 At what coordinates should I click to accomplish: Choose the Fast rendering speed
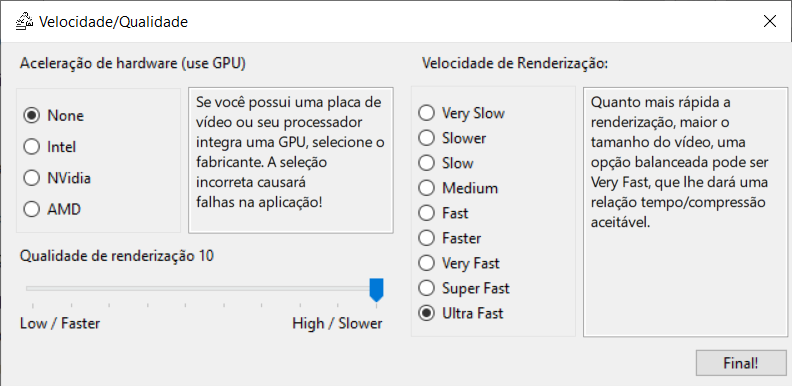point(443,213)
